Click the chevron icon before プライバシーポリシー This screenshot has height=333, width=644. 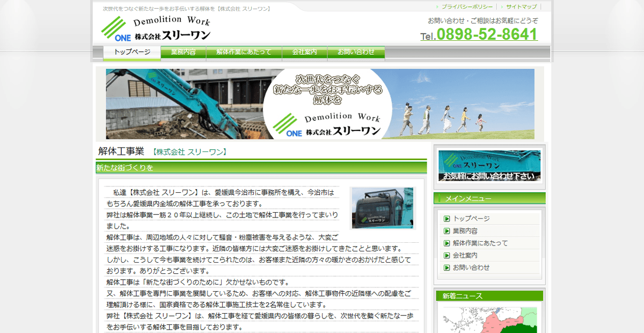[437, 7]
